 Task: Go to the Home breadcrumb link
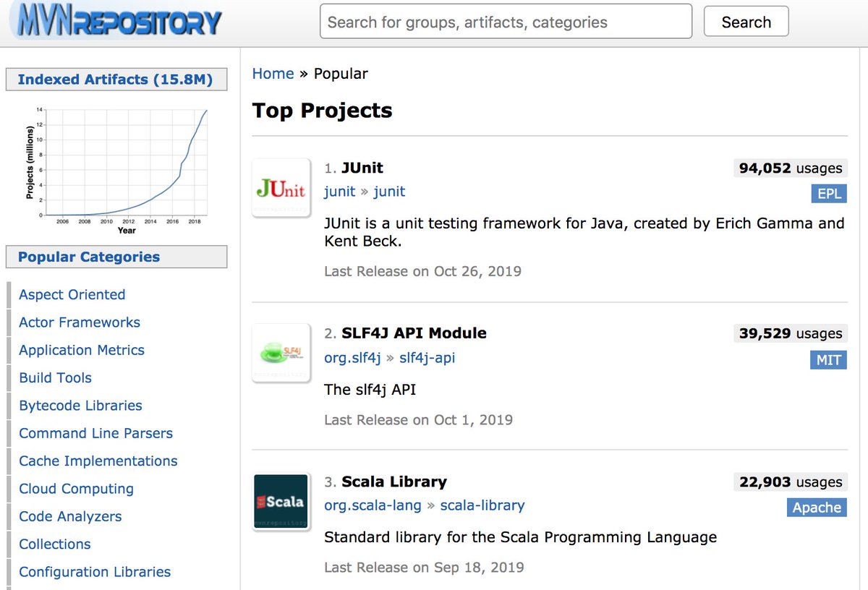273,74
